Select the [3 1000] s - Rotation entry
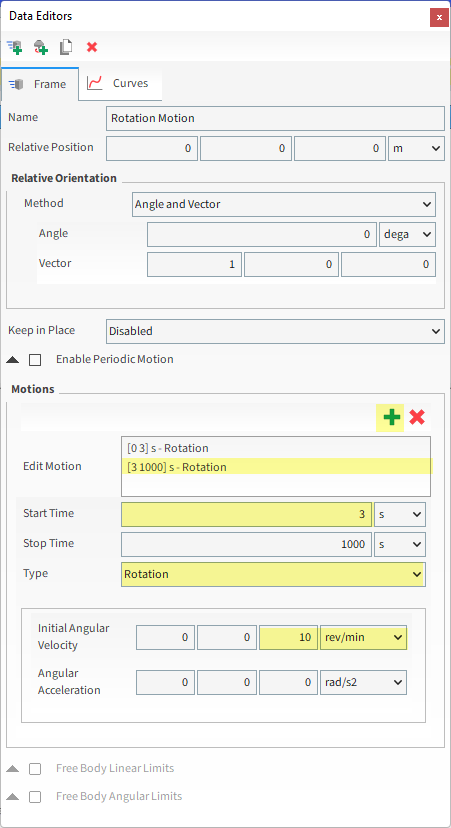Image resolution: width=451 pixels, height=828 pixels. click(x=177, y=467)
